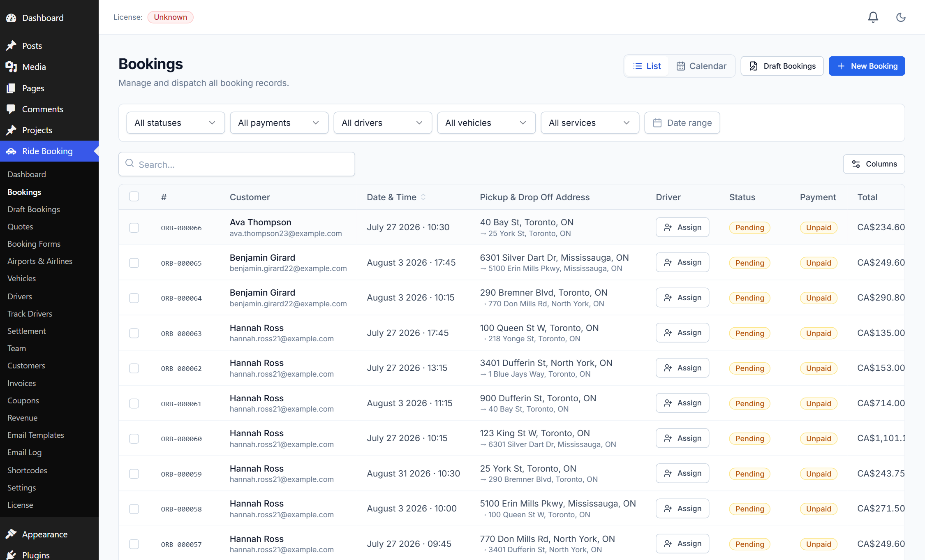Select checkbox for booking ORB-000066
The image size is (925, 560).
[x=134, y=228]
